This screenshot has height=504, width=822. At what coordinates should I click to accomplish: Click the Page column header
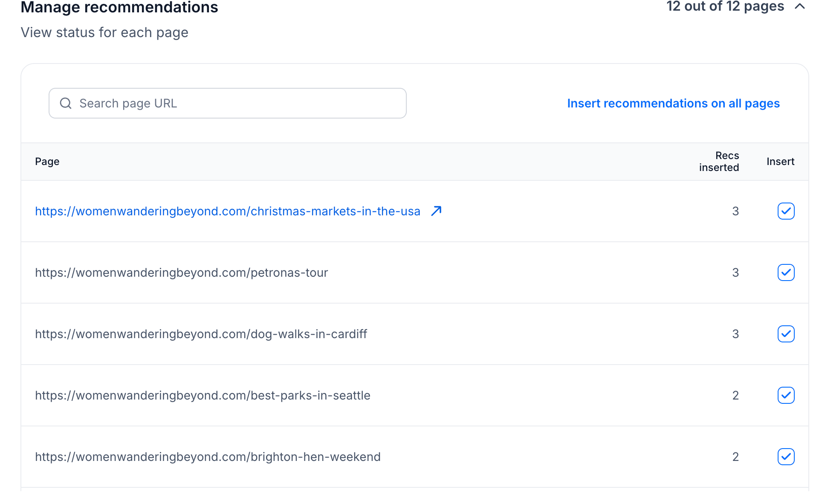(47, 162)
